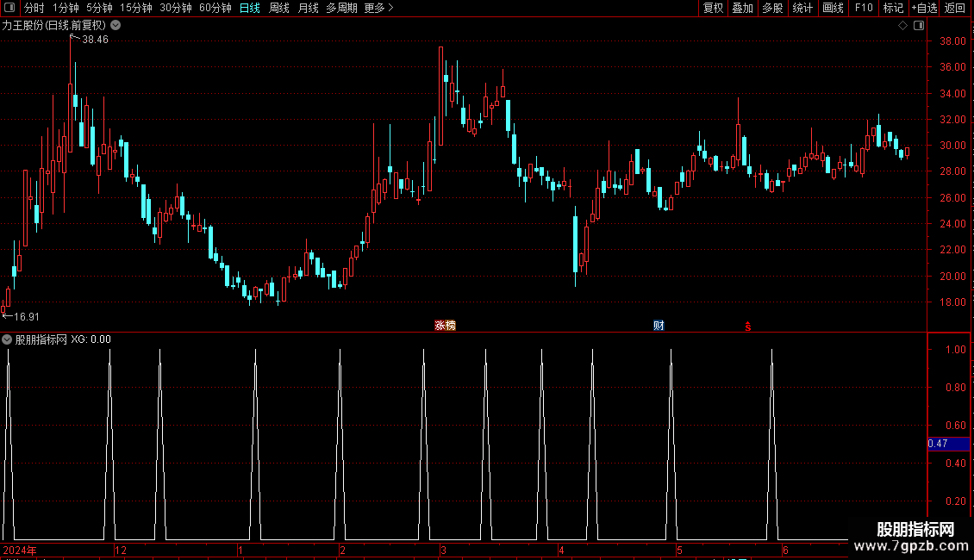Click the 16.91 low price label
The width and height of the screenshot is (974, 560).
[26, 317]
